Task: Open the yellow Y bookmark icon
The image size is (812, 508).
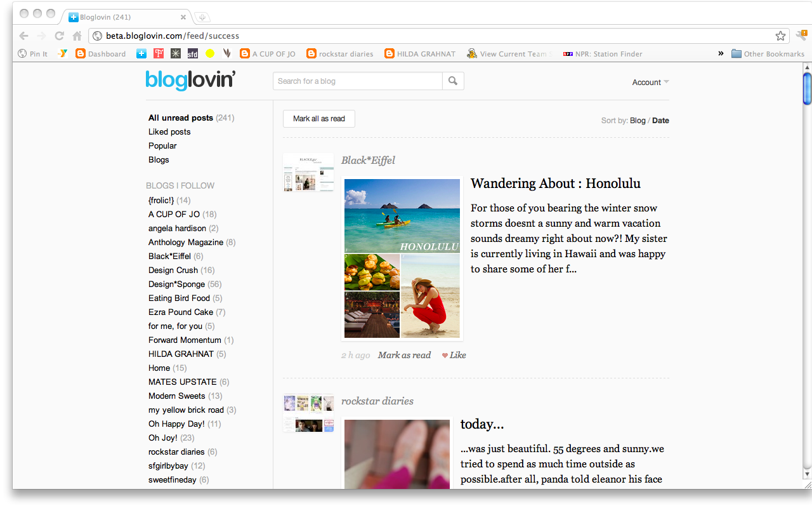Action: (62, 54)
